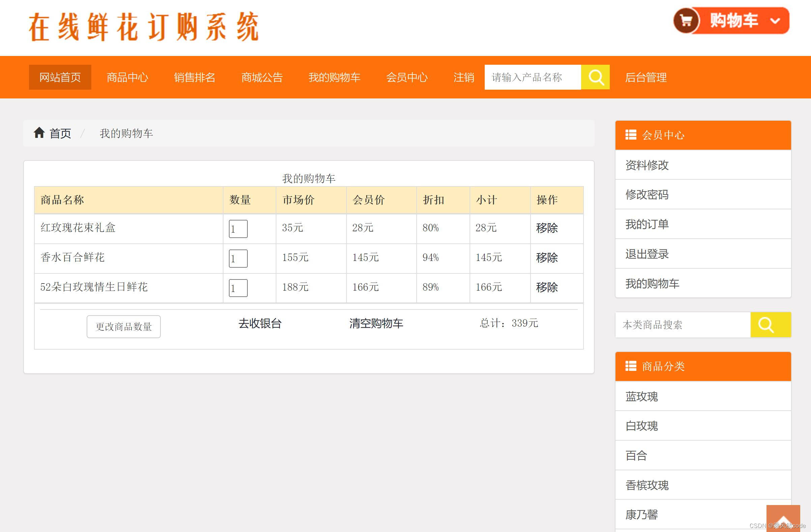Click the list icon beside 商品分类 header

630,366
